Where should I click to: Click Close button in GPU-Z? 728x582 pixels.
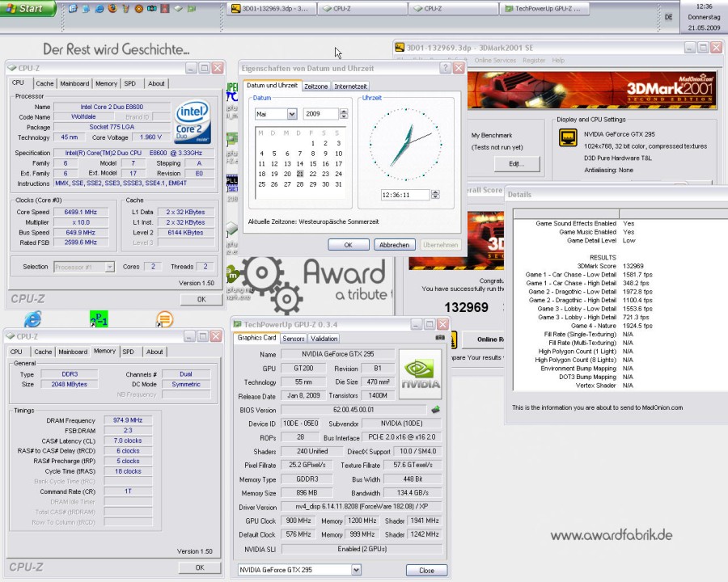(426, 570)
